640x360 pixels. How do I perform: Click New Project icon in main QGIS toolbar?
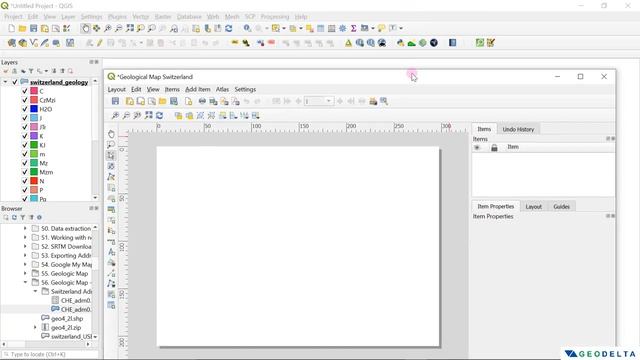11,28
